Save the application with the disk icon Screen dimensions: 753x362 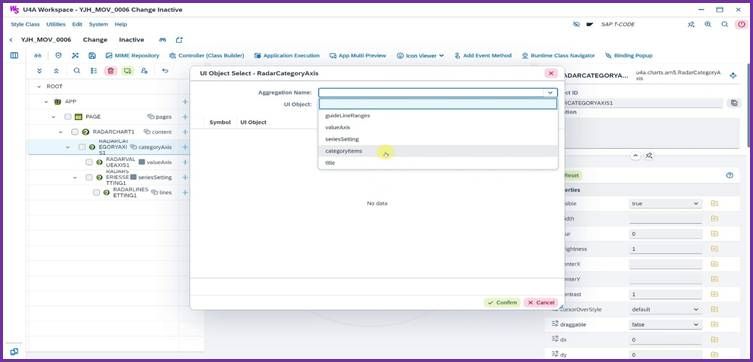(92, 56)
